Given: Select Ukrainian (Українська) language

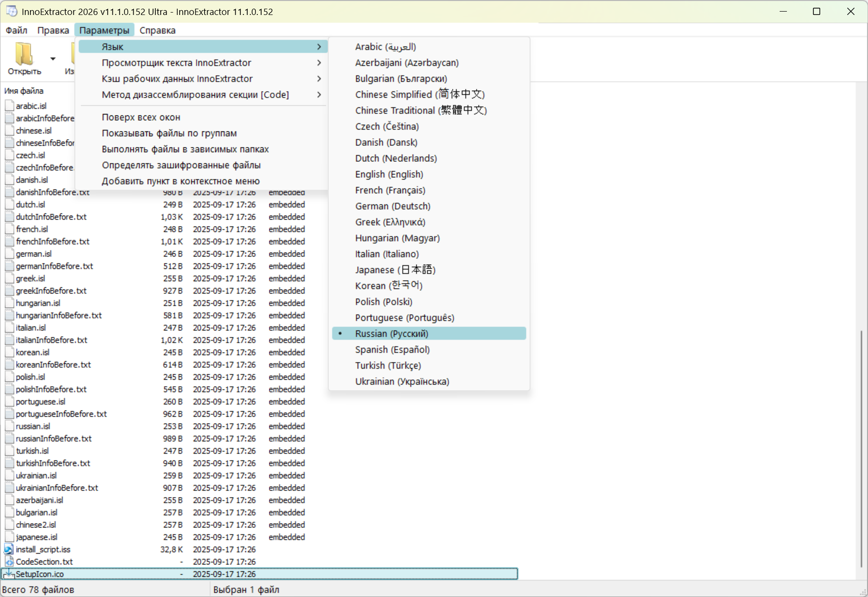Looking at the screenshot, I should (429, 382).
